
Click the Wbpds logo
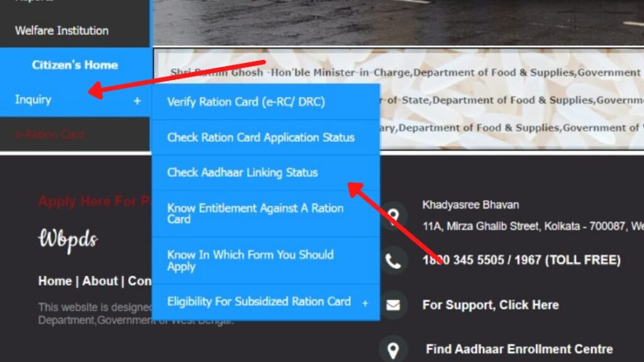tap(68, 239)
